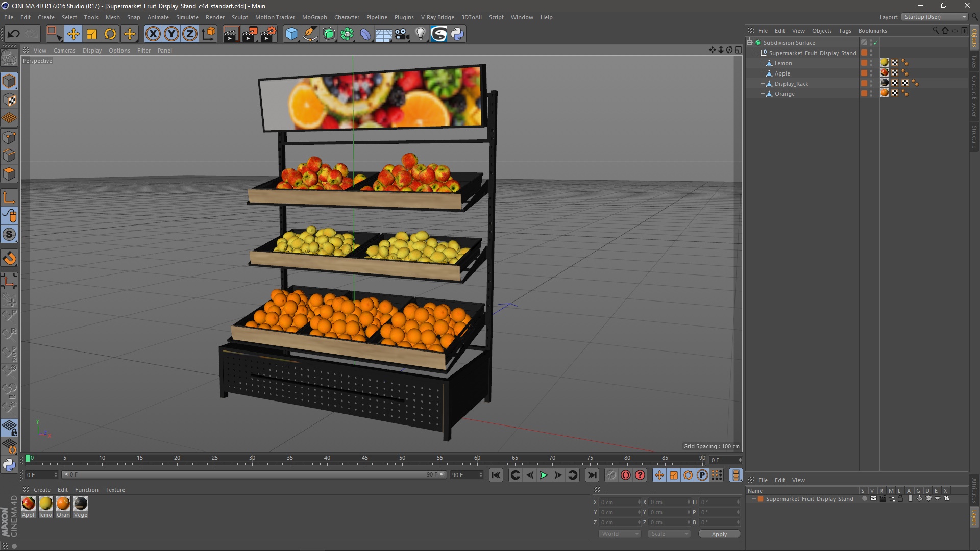Image resolution: width=980 pixels, height=551 pixels.
Task: Click the Apple material tag
Action: click(x=885, y=73)
